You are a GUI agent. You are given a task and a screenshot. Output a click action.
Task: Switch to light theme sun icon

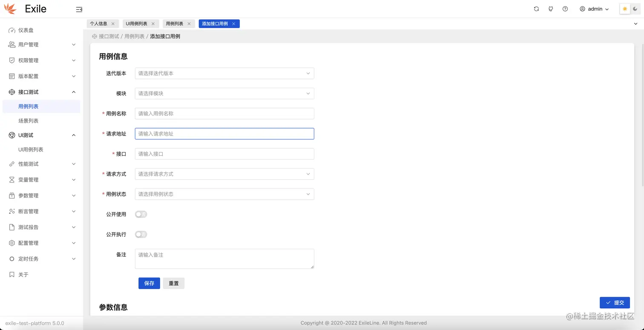click(625, 9)
